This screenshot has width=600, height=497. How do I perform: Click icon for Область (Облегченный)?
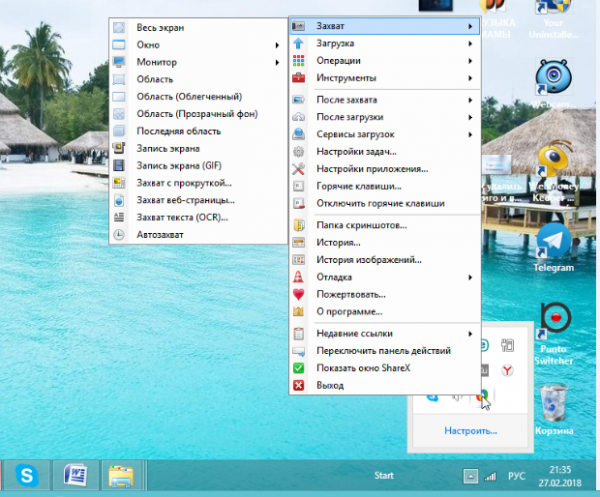(119, 96)
